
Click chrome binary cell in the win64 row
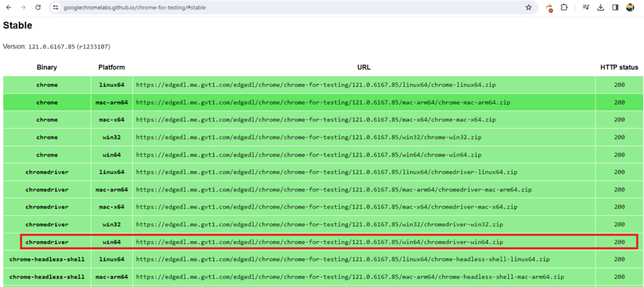pos(47,155)
